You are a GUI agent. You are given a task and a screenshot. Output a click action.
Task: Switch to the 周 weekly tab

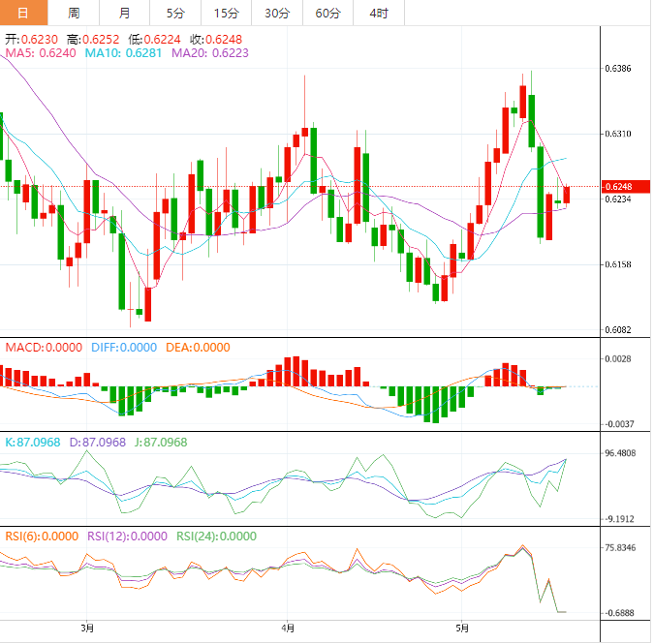pos(74,13)
